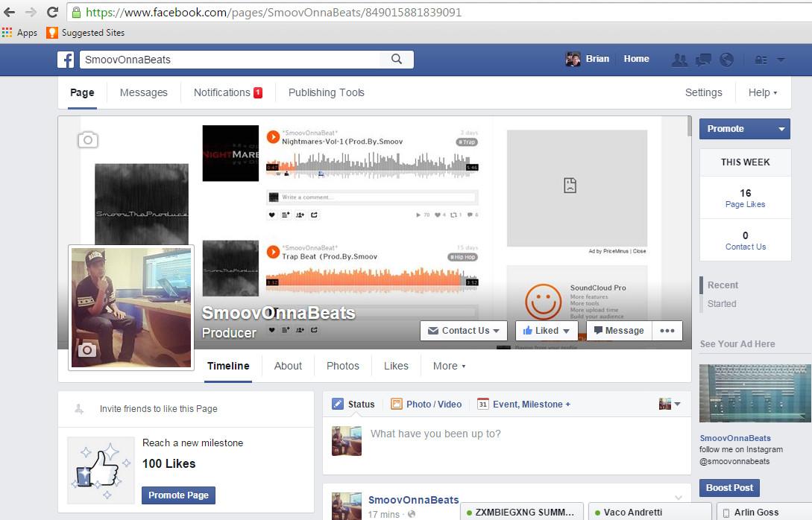Open the Photo / Video post icon

click(x=397, y=403)
